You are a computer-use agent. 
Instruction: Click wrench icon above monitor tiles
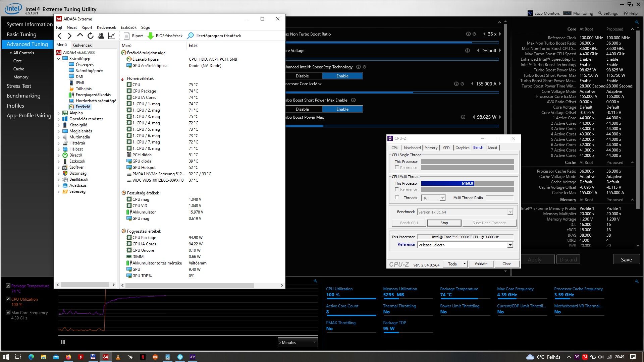click(637, 281)
